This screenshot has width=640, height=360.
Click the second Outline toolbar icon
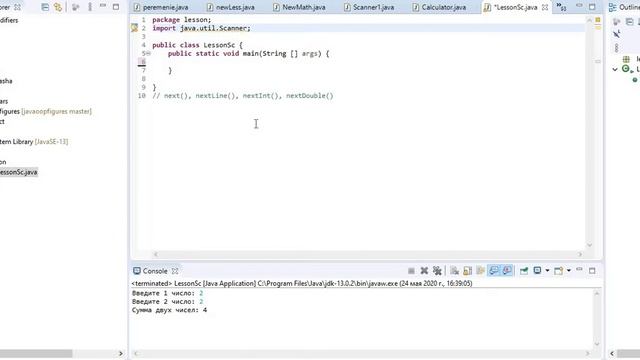(629, 22)
